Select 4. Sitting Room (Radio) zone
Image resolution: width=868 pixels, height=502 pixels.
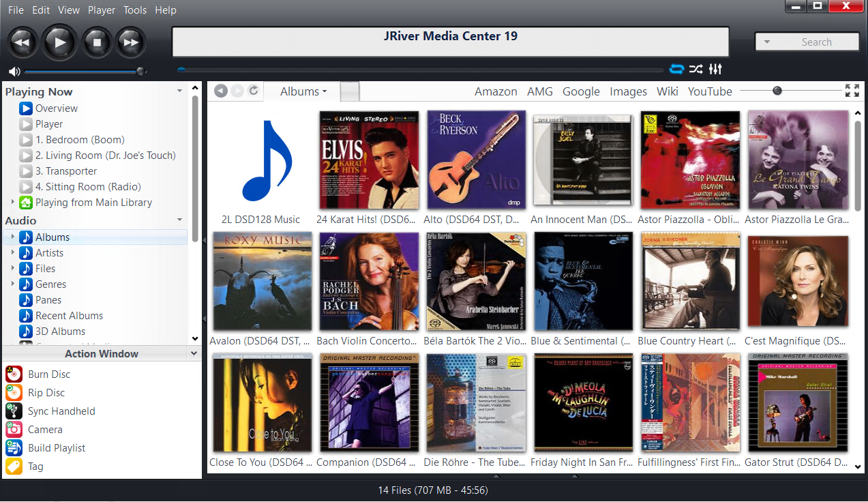click(88, 186)
